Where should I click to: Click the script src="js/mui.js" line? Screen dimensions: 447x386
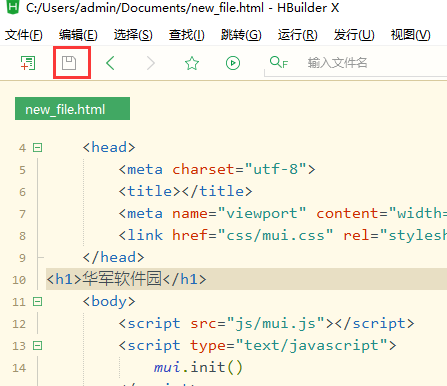[266, 323]
